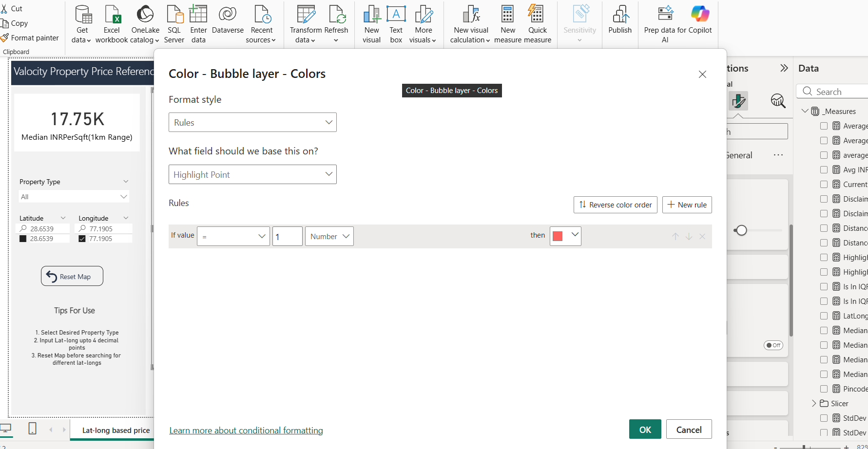Click OK to apply rules
The height and width of the screenshot is (449, 868).
[645, 429]
